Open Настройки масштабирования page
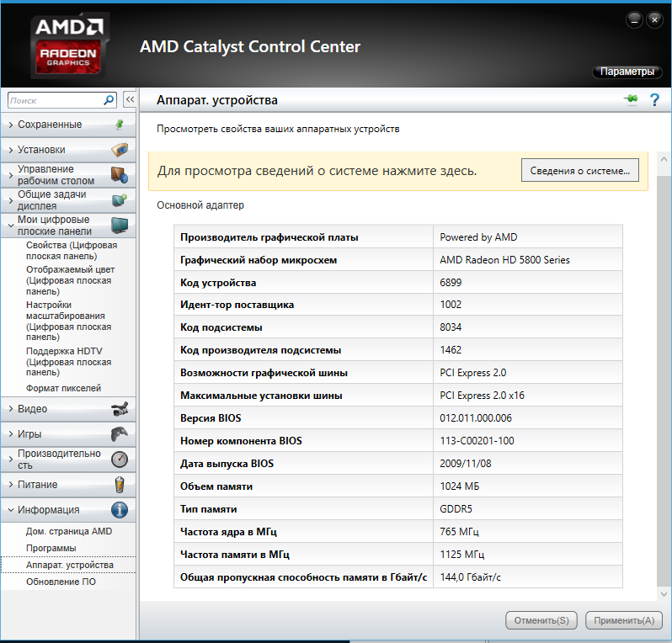The image size is (672, 643). coord(68,321)
